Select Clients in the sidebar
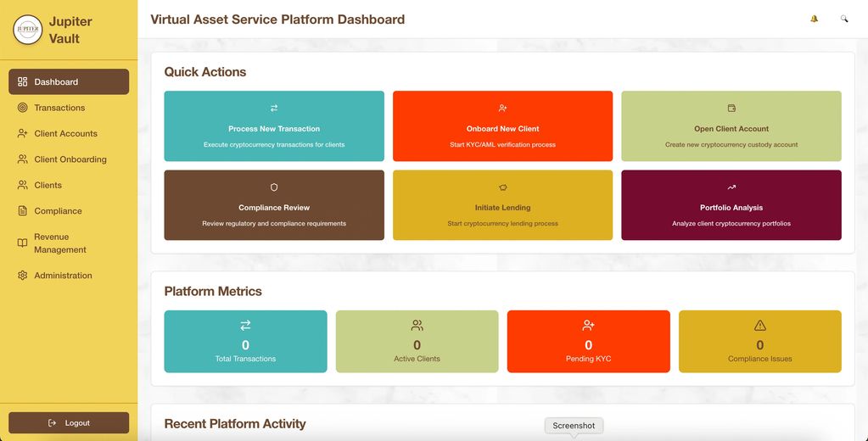This screenshot has width=868, height=441. click(48, 185)
